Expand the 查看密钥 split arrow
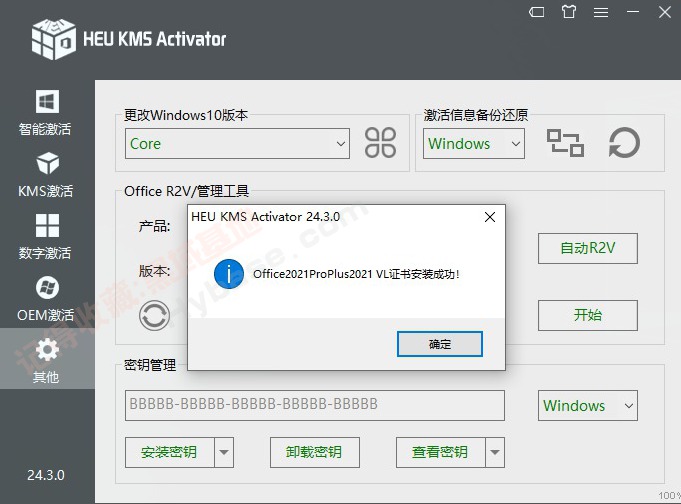The image size is (681, 504). coord(495,452)
